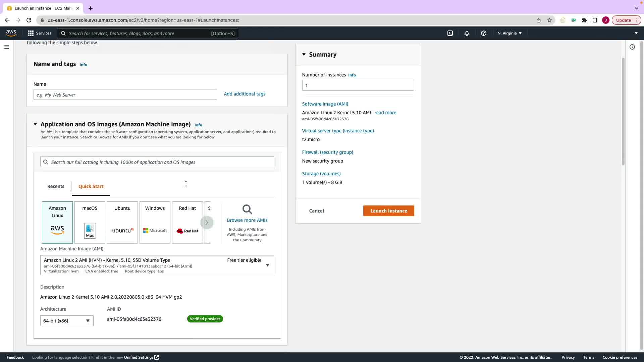Image resolution: width=644 pixels, height=362 pixels.
Task: Open the N. Virginia region menu
Action: pyautogui.click(x=509, y=33)
